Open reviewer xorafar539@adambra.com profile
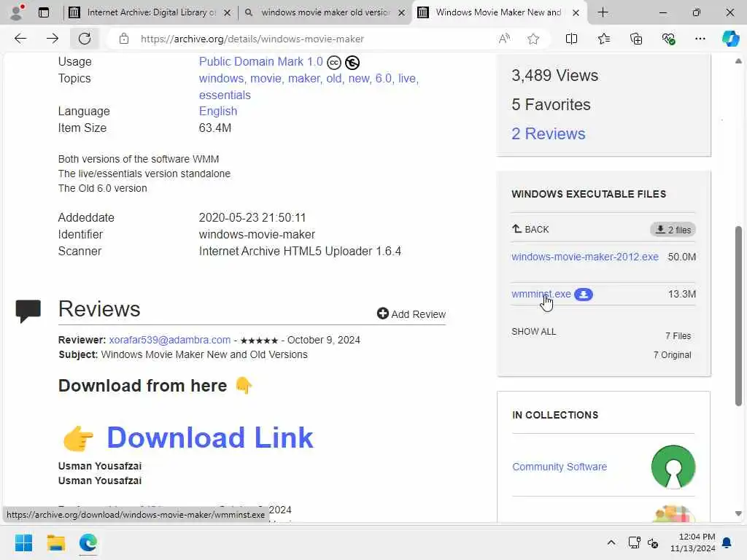 [x=169, y=340]
